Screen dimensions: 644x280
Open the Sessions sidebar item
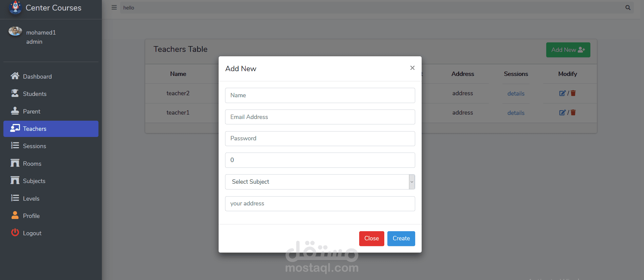pos(34,146)
